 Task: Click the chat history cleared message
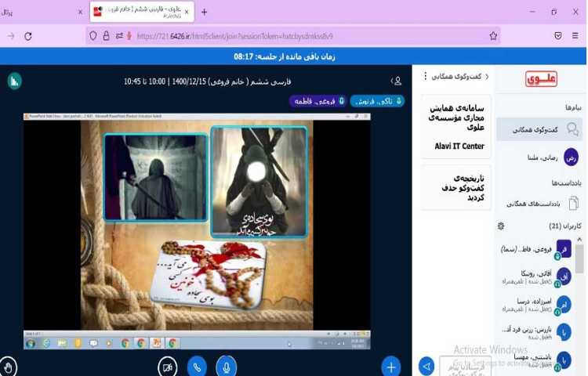pyautogui.click(x=456, y=188)
